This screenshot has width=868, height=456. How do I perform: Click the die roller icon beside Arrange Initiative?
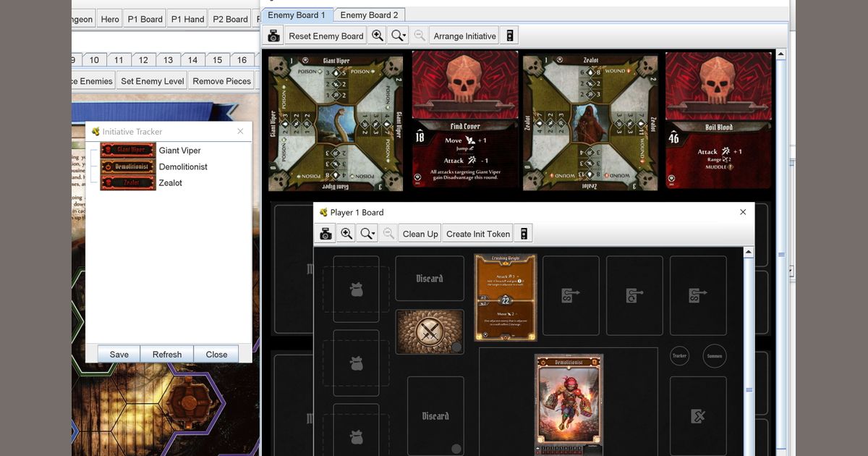510,35
